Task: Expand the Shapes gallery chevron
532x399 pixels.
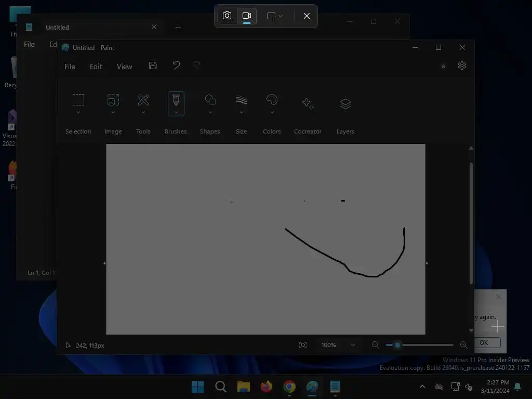Action: coord(210,112)
